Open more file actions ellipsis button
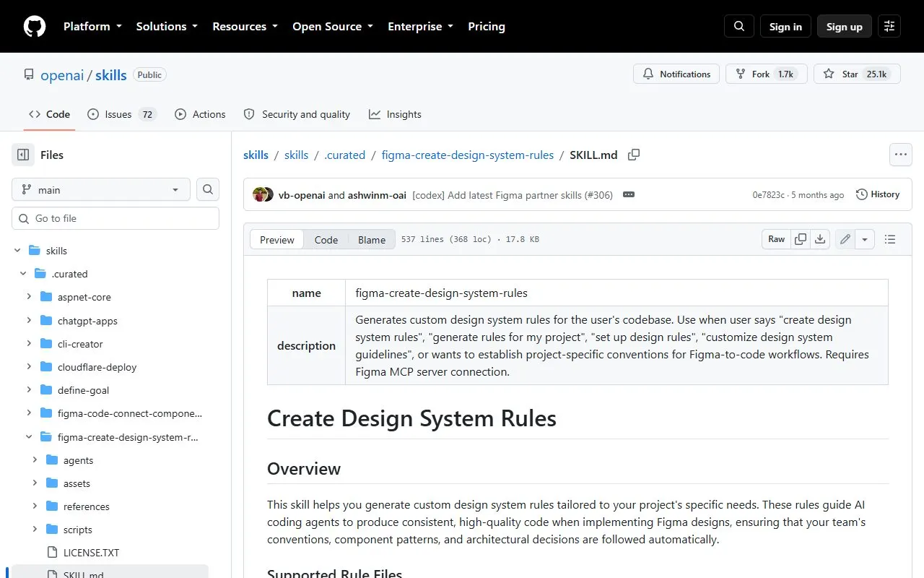This screenshot has width=924, height=578. pos(900,155)
